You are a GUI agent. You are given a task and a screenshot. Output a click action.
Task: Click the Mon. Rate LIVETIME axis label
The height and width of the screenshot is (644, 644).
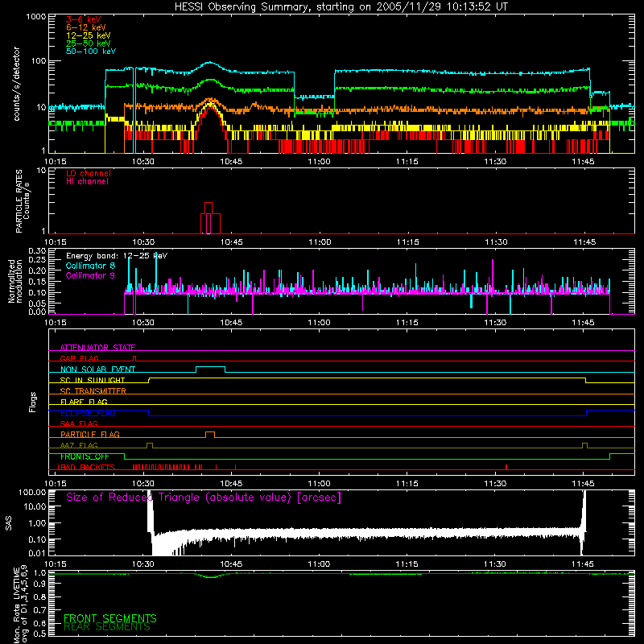20,605
